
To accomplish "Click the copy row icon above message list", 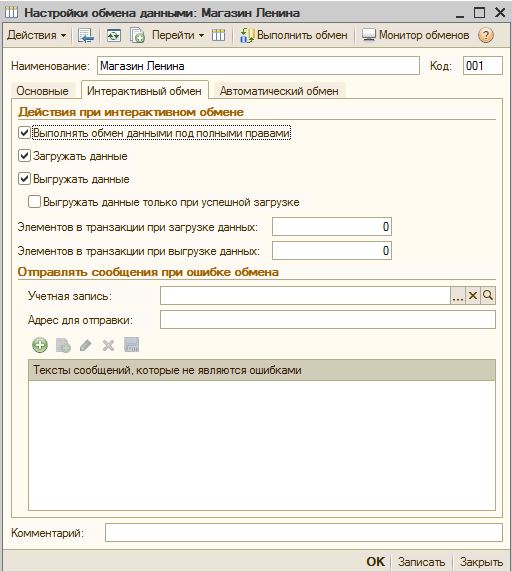I will coord(63,345).
